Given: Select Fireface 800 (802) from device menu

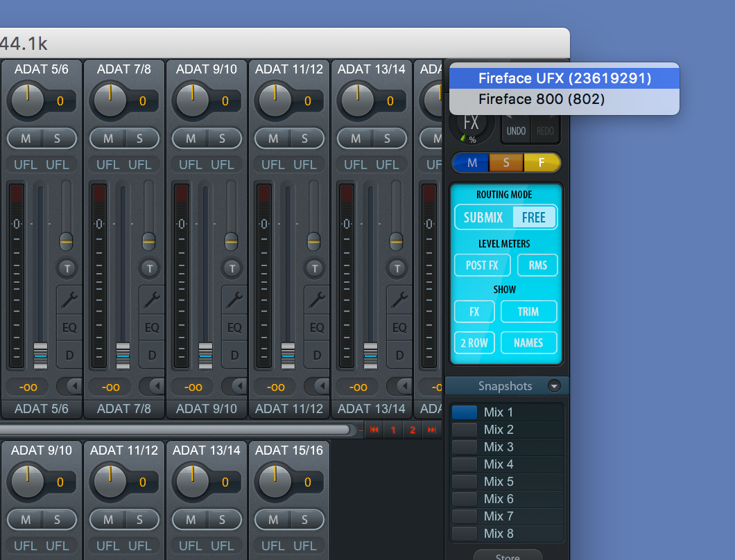Looking at the screenshot, I should click(x=564, y=99).
